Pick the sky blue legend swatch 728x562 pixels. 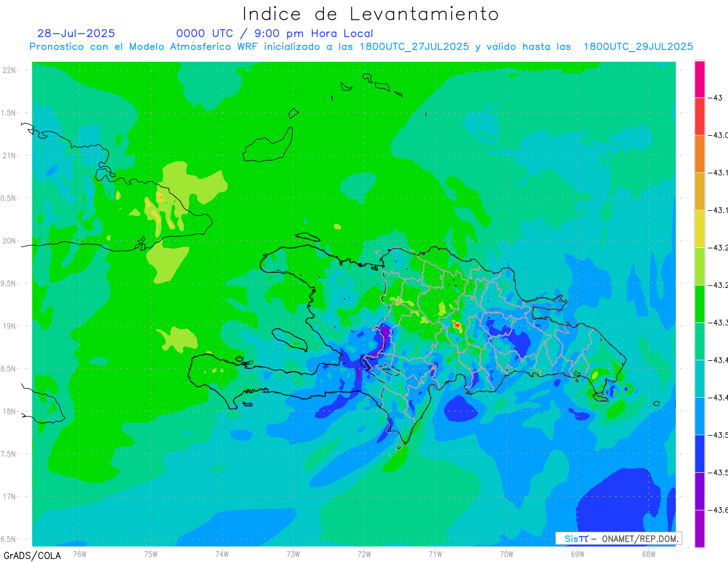[x=699, y=416]
